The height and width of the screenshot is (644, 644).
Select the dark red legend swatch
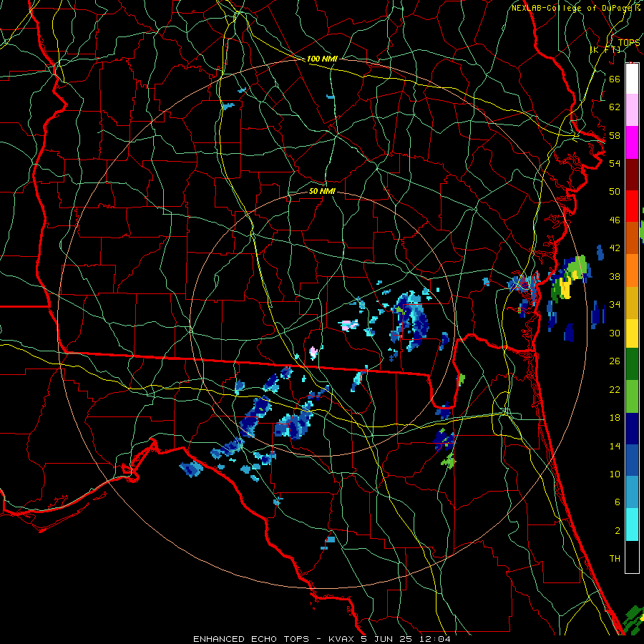[x=632, y=175]
